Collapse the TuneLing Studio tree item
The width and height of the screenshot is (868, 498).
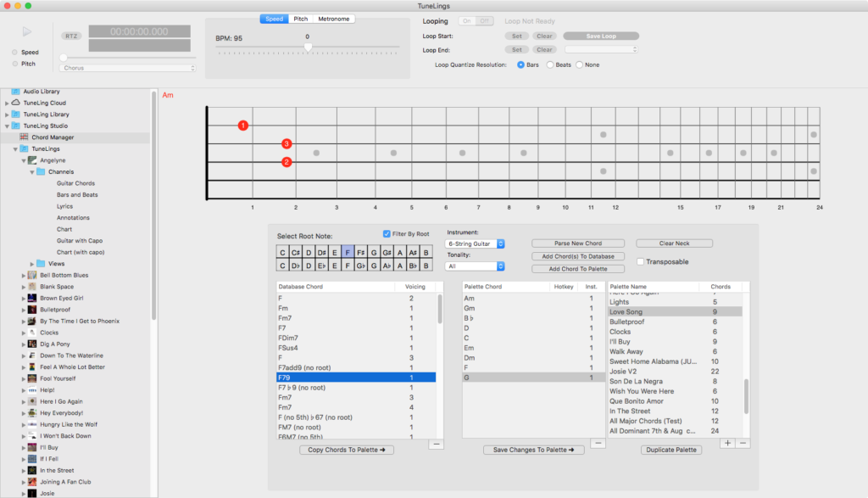(x=7, y=126)
